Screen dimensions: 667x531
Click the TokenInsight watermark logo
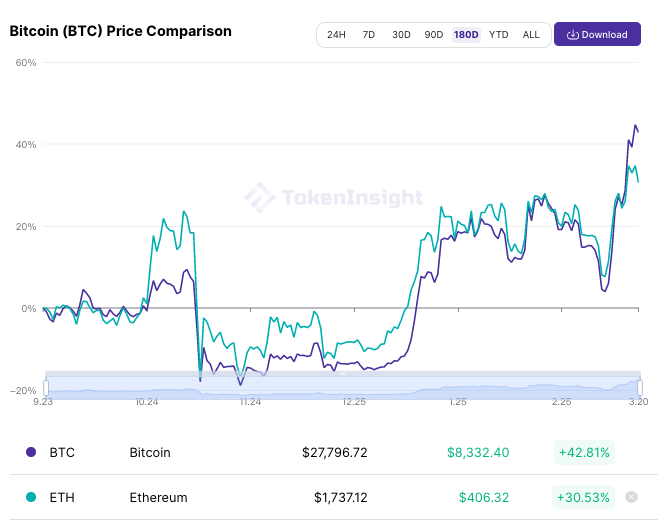pos(260,198)
